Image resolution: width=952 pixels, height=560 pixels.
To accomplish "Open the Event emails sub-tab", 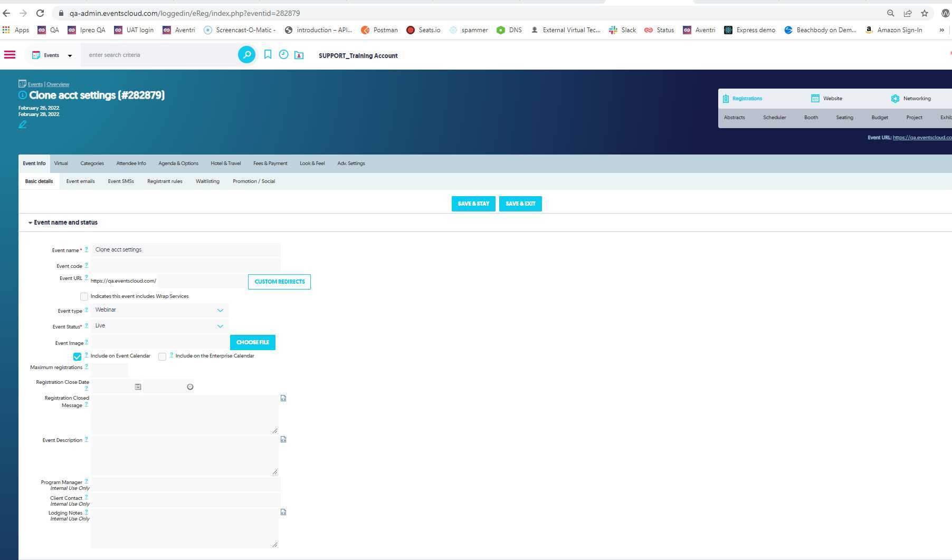I will [x=80, y=181].
